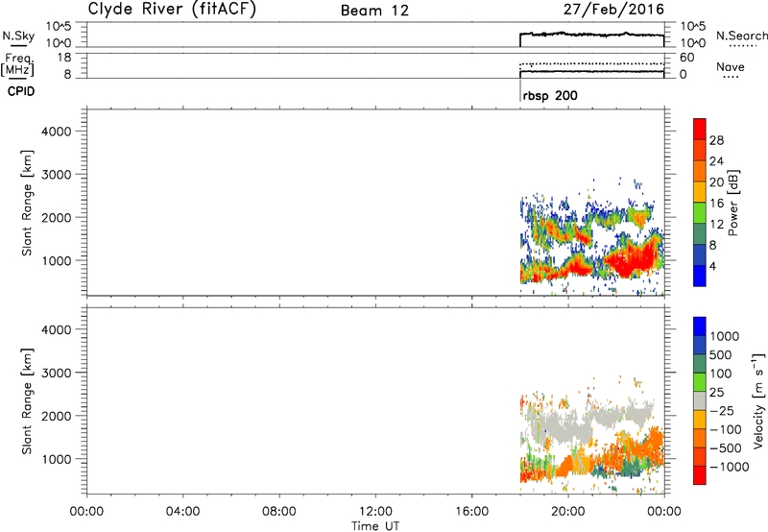Click the N.Sky noise trace line
This screenshot has width=768, height=532.
click(x=591, y=35)
